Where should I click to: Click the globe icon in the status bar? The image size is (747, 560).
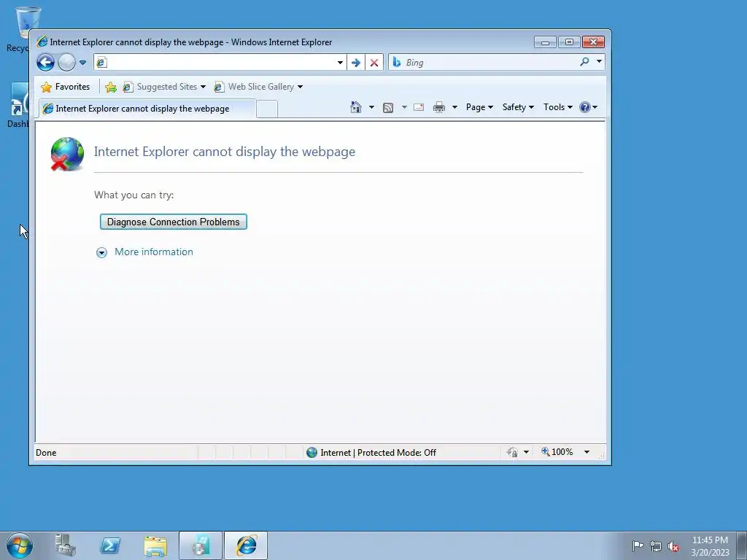point(312,452)
